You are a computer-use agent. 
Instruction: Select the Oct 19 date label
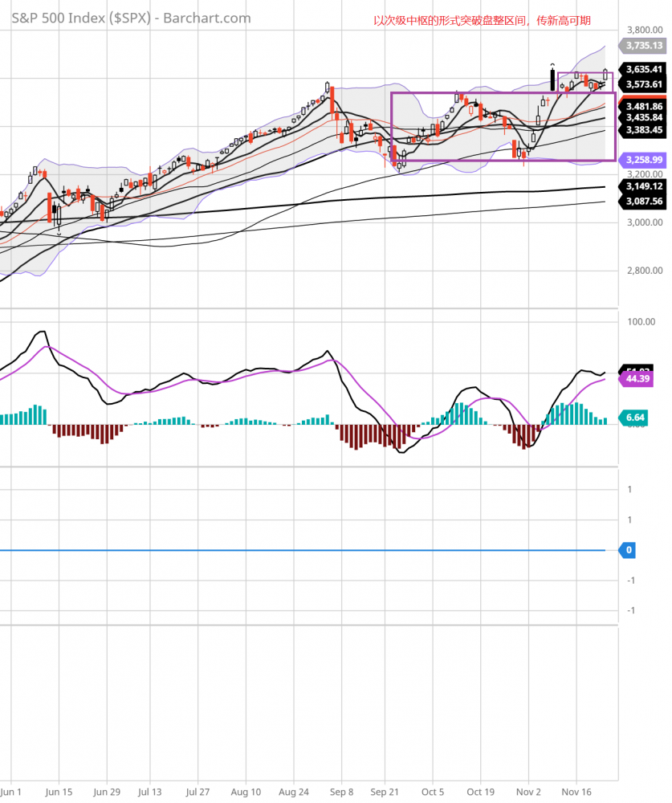[x=481, y=792]
